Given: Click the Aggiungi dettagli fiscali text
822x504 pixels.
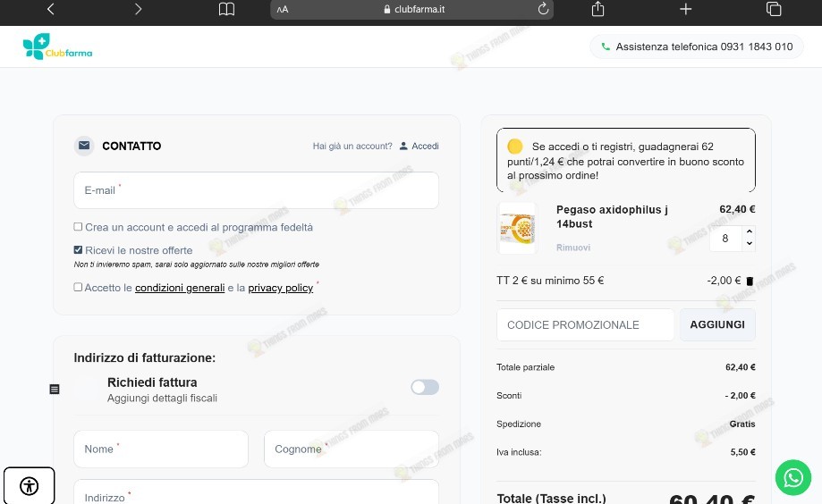Looking at the screenshot, I should pos(162,399).
